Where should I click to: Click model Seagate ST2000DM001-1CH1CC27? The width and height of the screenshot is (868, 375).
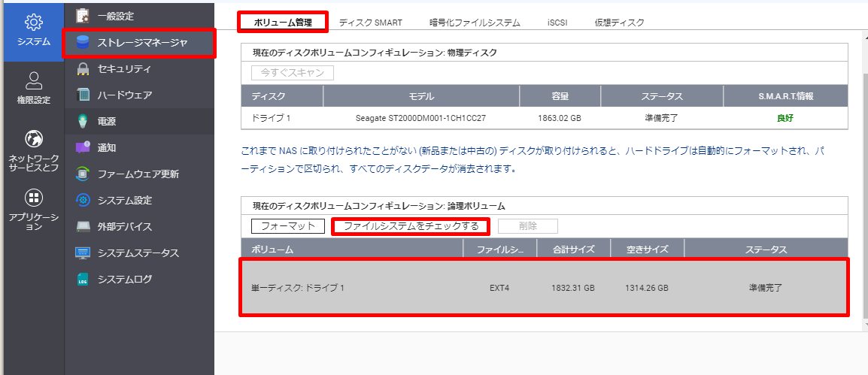click(420, 118)
